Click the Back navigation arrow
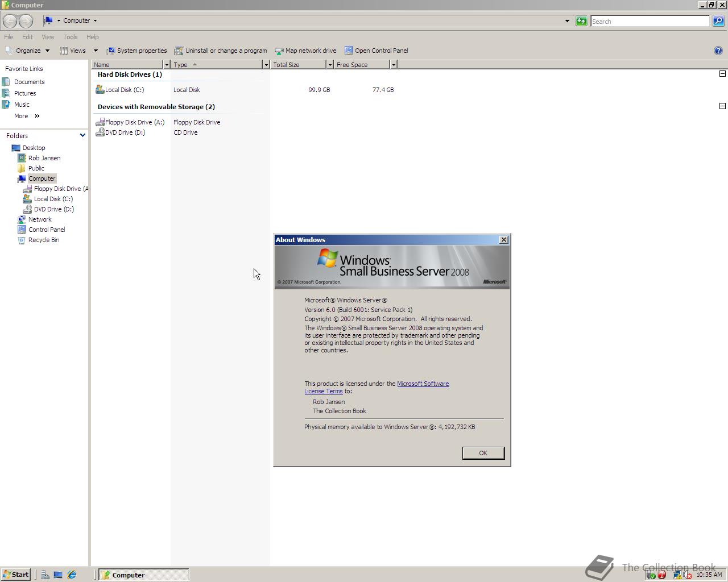This screenshot has height=582, width=728. click(x=10, y=21)
